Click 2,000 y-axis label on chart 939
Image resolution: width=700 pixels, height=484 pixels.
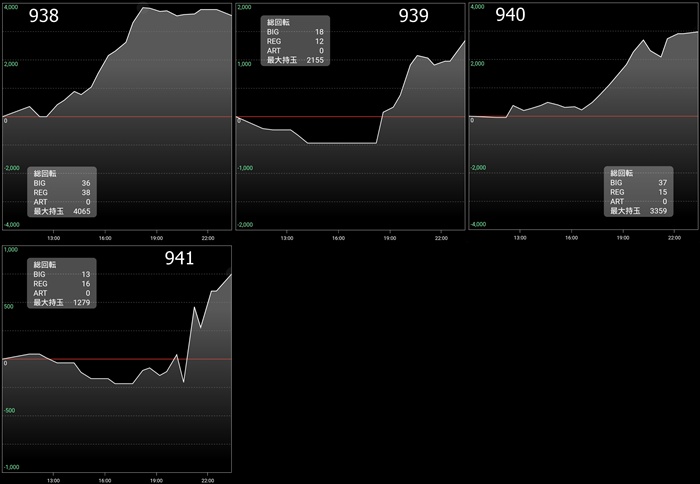[x=244, y=7]
